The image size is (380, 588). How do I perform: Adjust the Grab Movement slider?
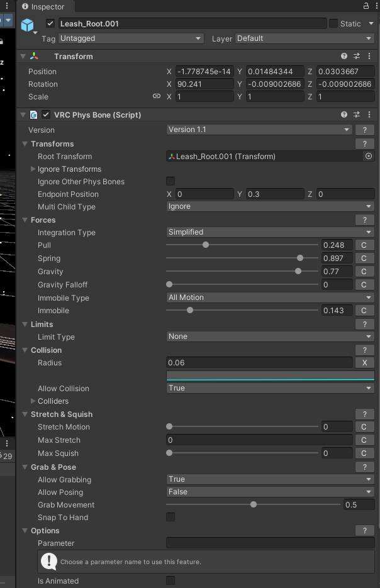click(x=253, y=504)
